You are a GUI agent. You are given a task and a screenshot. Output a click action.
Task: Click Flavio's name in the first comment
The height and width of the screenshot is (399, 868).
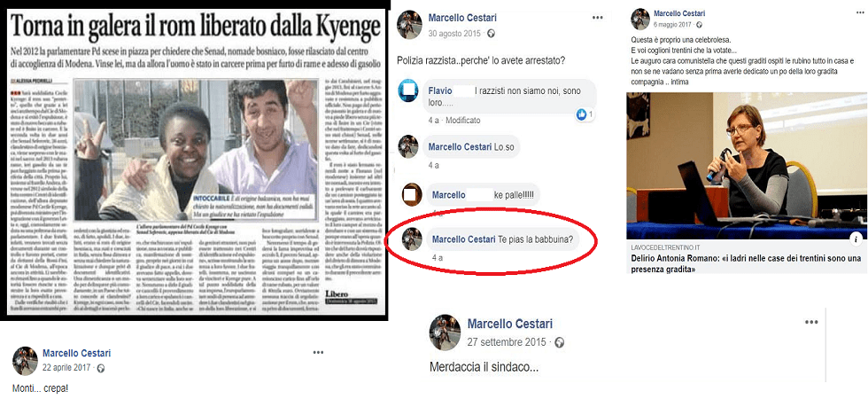pyautogui.click(x=440, y=91)
